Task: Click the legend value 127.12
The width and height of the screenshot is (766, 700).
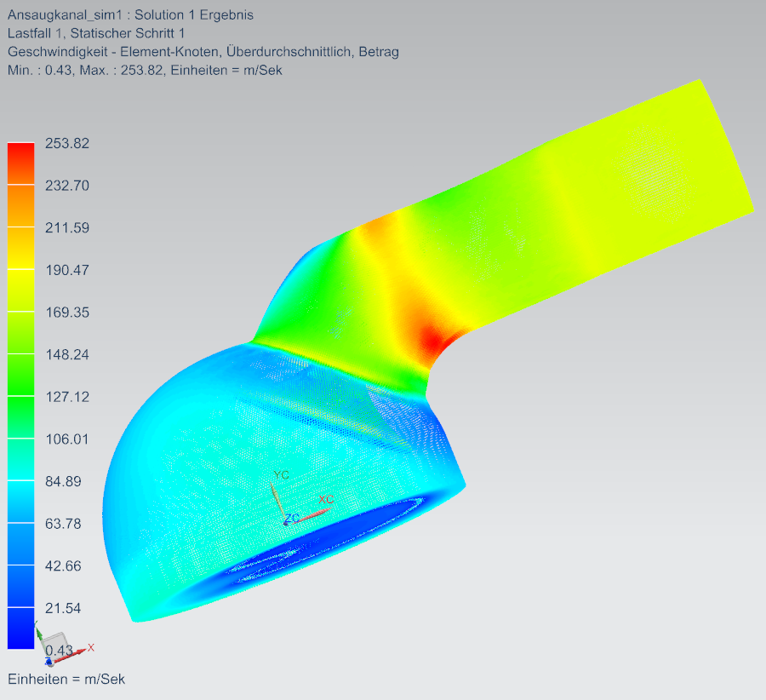Action: pos(66,397)
